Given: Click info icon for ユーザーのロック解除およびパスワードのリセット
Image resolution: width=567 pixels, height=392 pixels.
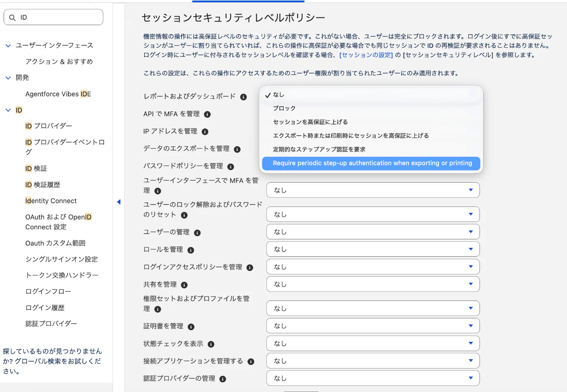Looking at the screenshot, I should tap(184, 215).
